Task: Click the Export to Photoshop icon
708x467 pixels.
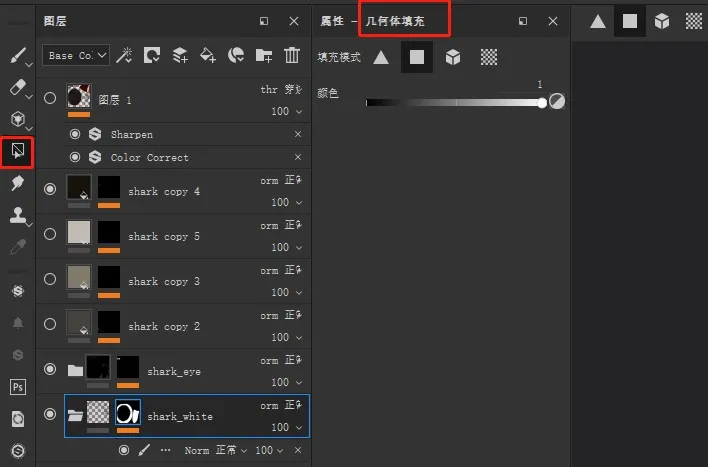Action: point(17,386)
